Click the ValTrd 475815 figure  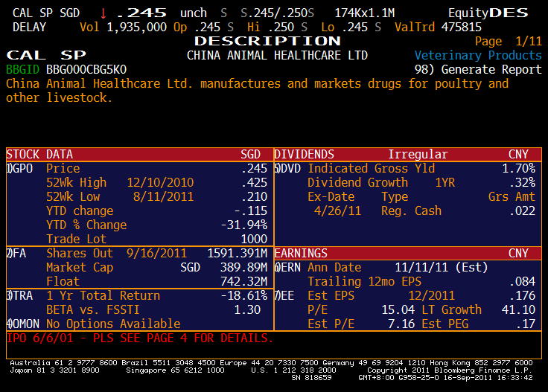[439, 28]
